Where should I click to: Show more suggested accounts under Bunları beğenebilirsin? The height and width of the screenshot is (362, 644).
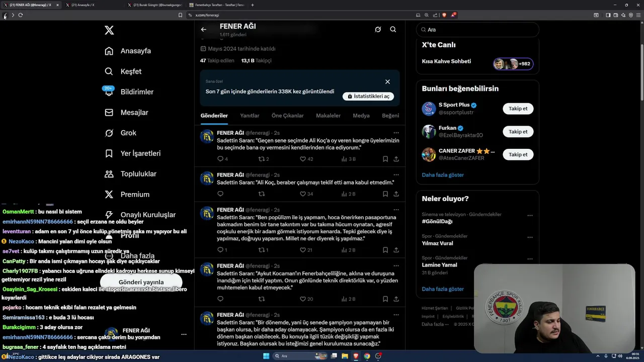[443, 175]
